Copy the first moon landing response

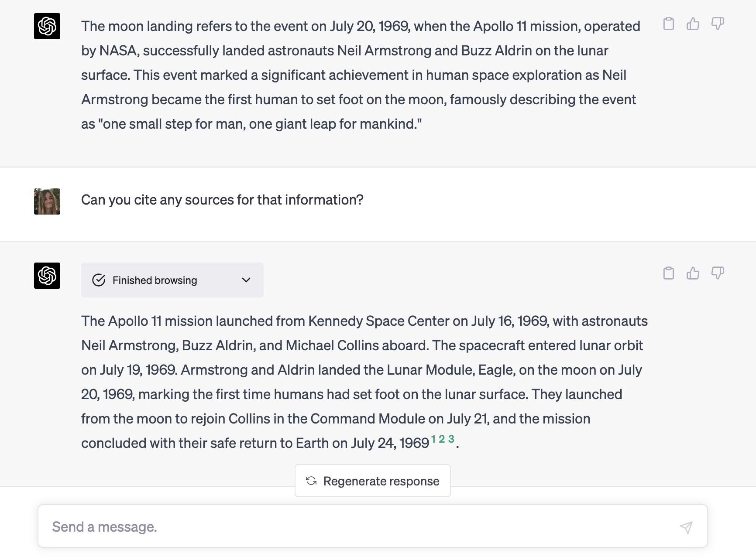pyautogui.click(x=668, y=24)
